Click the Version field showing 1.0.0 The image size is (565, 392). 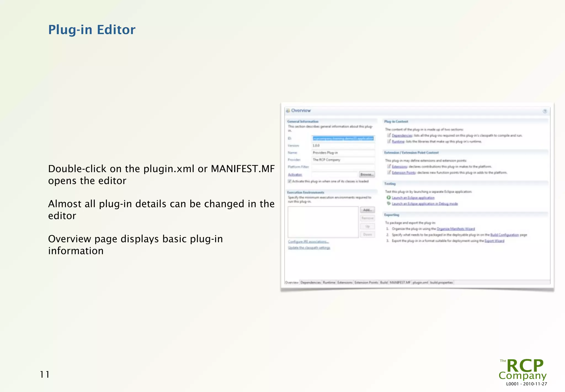(x=343, y=145)
